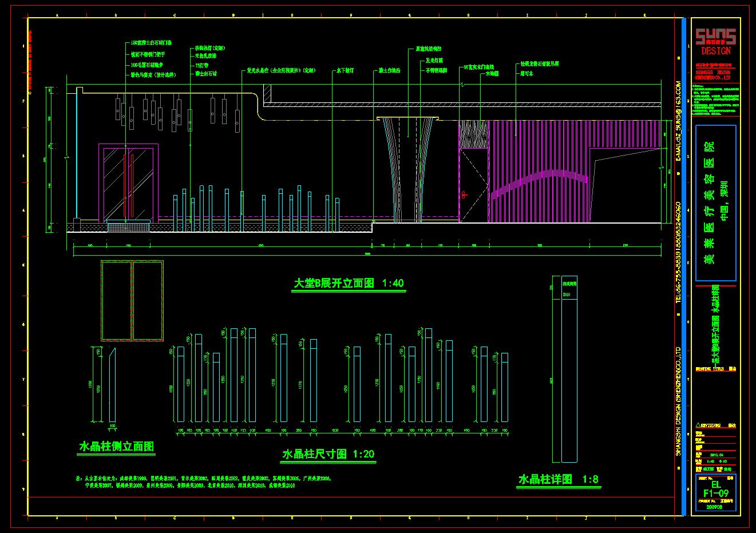
Task: Click the title '大堂B展开立面图 1:40'
Action: click(x=349, y=283)
